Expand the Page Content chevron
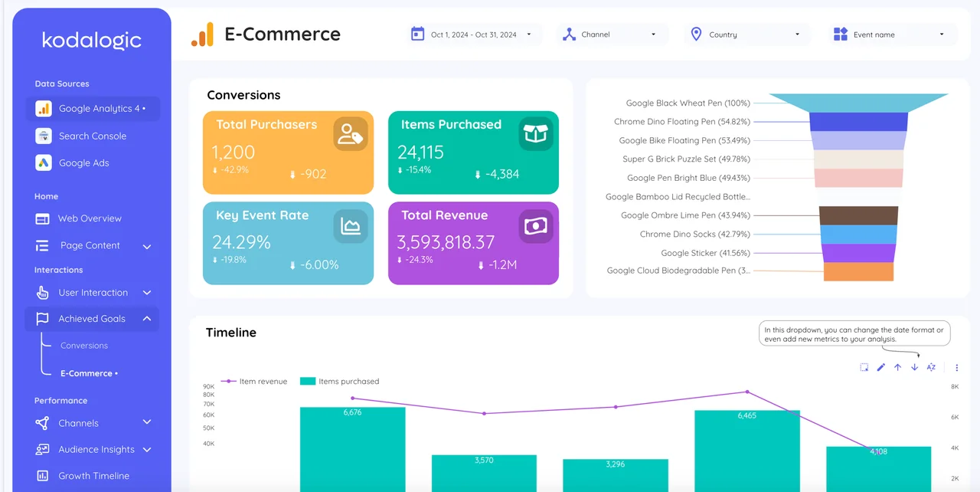980x492 pixels. pyautogui.click(x=147, y=247)
